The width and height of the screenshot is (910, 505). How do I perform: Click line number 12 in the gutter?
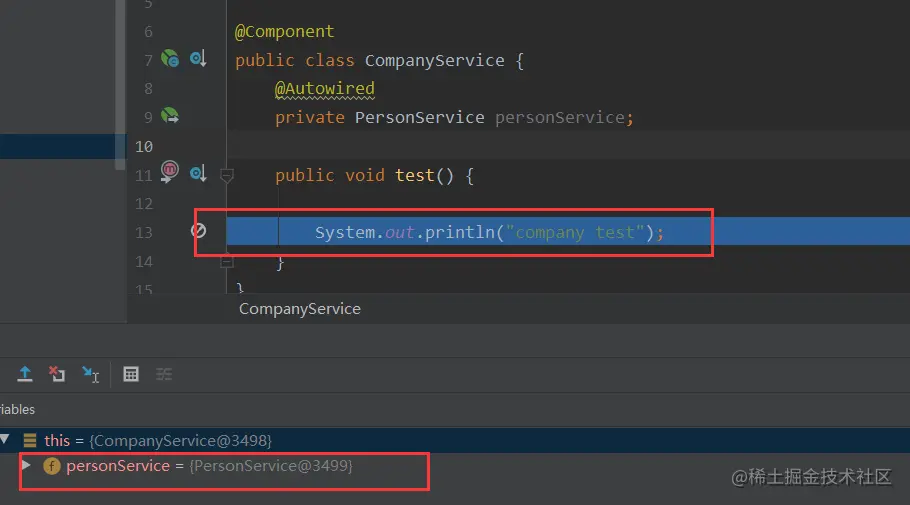pos(144,204)
